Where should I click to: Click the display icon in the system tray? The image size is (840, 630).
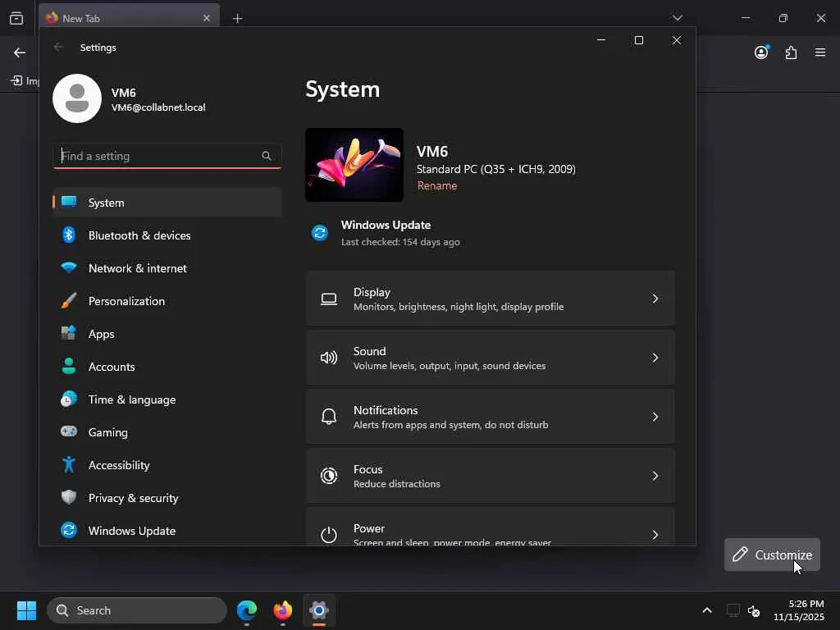(x=733, y=610)
